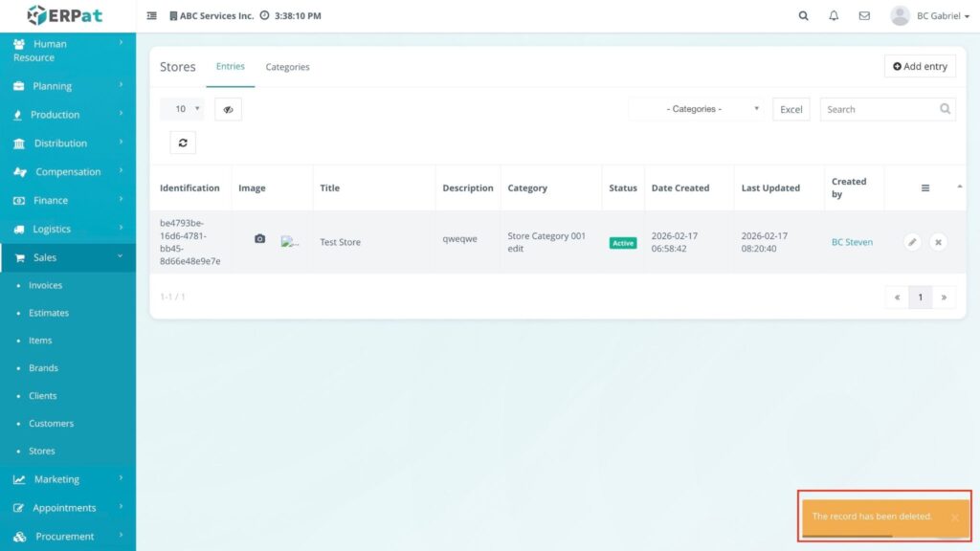
Task: Open the 10 rows per page dropdown
Action: 182,109
